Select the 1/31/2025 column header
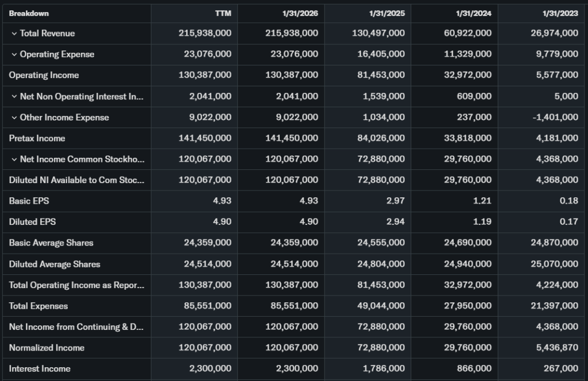The image size is (588, 381). (x=386, y=13)
